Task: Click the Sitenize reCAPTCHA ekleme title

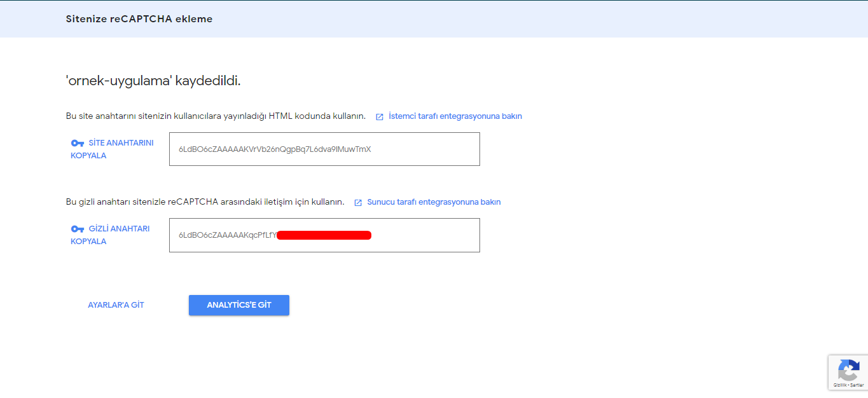Action: point(139,19)
